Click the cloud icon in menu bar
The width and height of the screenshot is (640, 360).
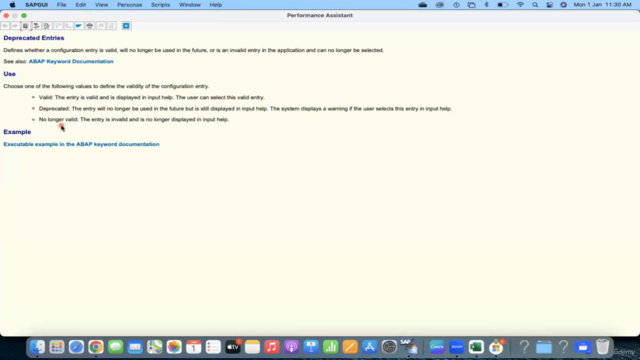[422, 5]
